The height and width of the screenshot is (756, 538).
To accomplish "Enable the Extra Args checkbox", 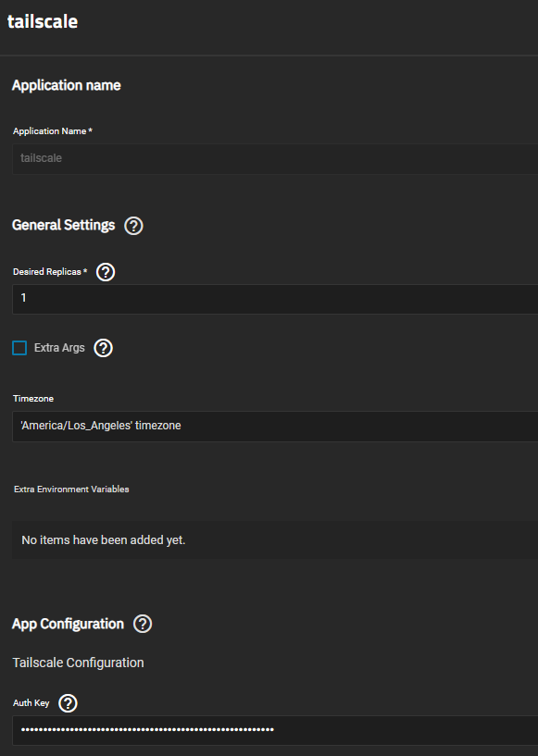I will pos(19,348).
